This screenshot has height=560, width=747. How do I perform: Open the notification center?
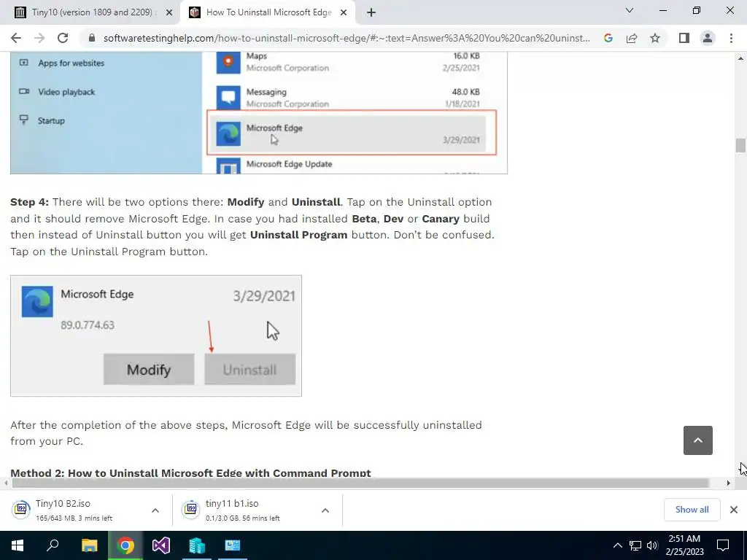tap(723, 545)
